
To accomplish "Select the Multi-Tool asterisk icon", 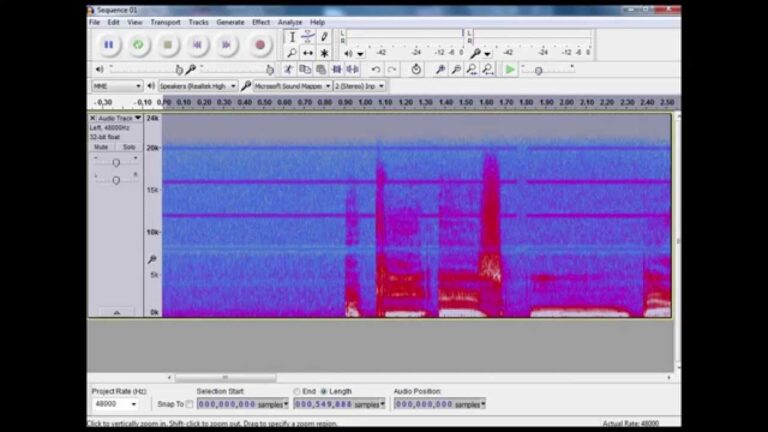I will pos(324,52).
